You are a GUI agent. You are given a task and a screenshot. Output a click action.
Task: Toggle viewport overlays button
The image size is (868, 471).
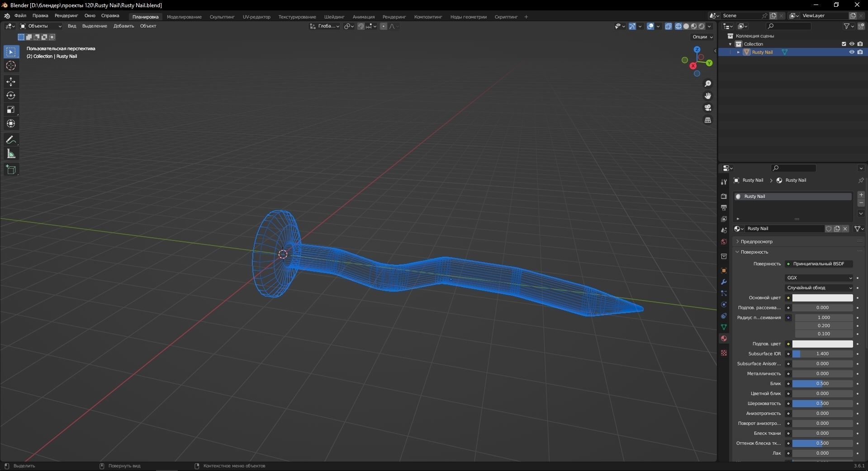point(650,26)
